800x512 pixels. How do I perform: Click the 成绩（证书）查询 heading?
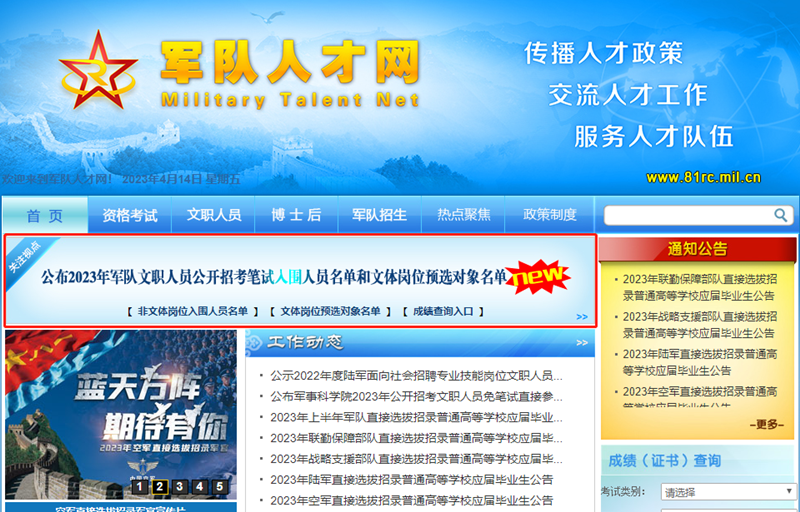tap(664, 461)
